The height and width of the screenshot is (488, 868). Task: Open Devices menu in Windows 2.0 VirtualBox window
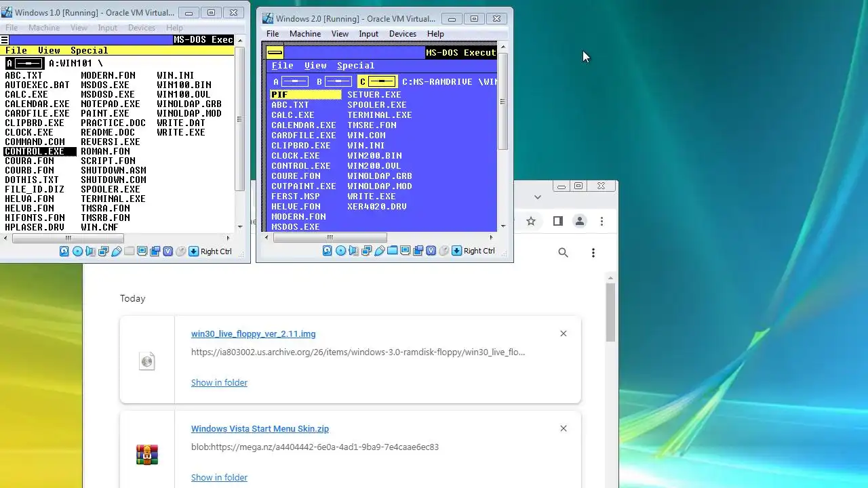[402, 34]
